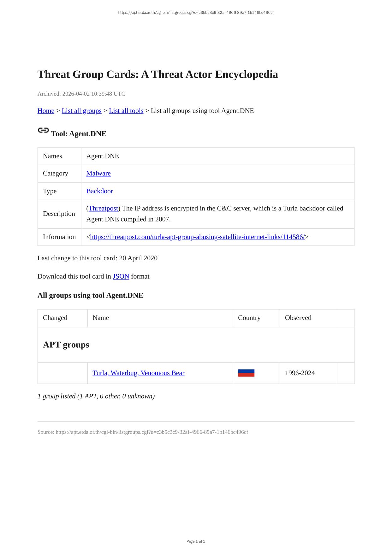The image size is (392, 554).
Task: Click the APT groups section heading
Action: 66,345
